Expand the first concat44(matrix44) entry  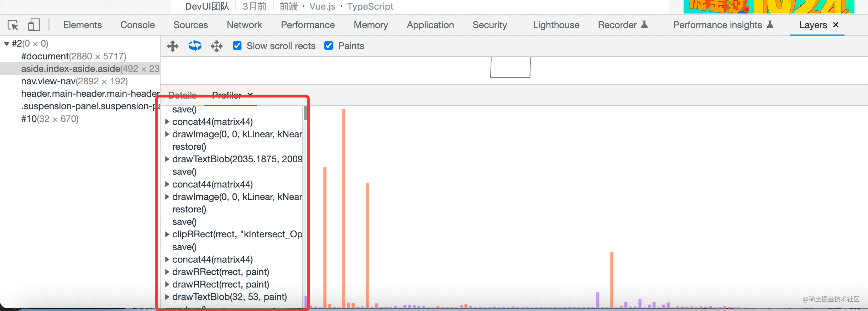167,122
